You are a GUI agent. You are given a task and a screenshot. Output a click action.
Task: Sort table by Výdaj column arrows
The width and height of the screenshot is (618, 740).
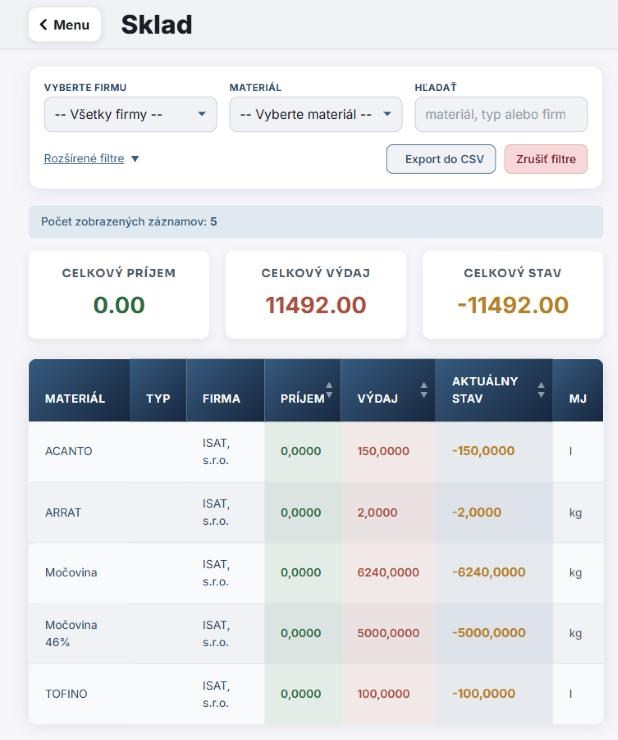click(x=424, y=390)
